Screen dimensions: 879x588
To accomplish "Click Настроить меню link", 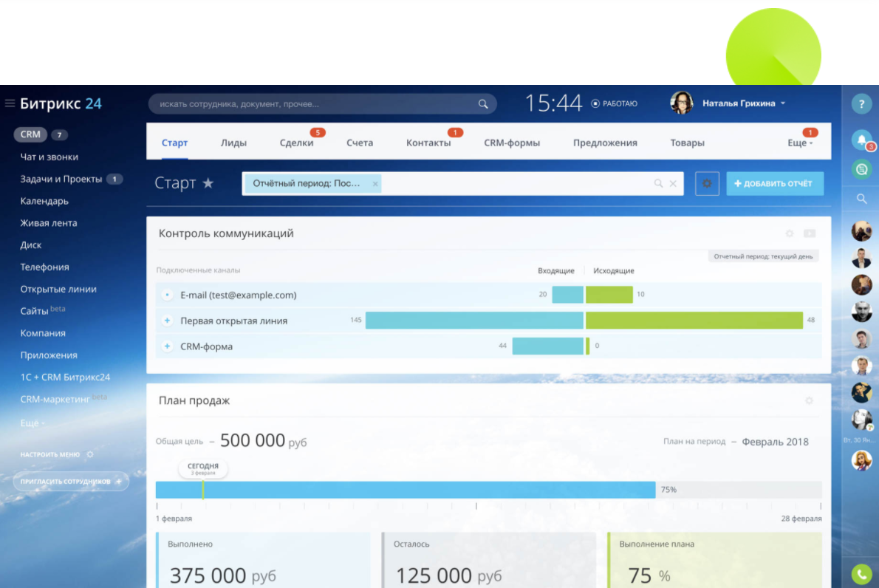I will click(x=50, y=454).
